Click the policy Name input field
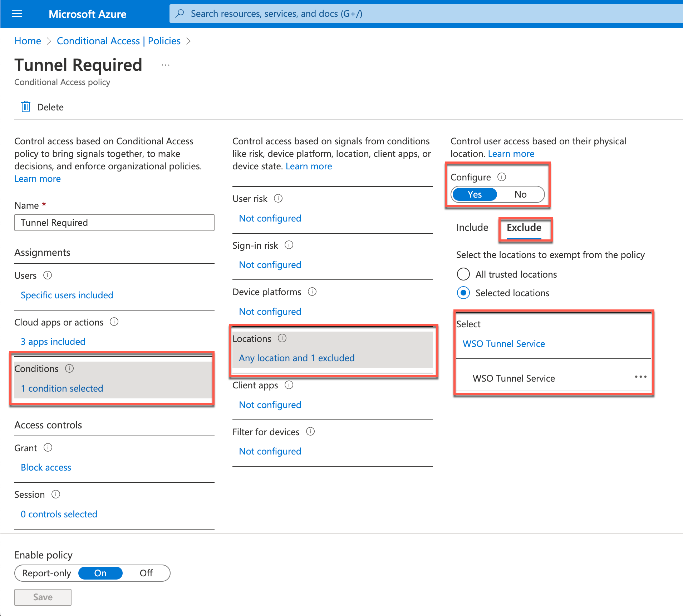The width and height of the screenshot is (683, 616). [x=114, y=222]
